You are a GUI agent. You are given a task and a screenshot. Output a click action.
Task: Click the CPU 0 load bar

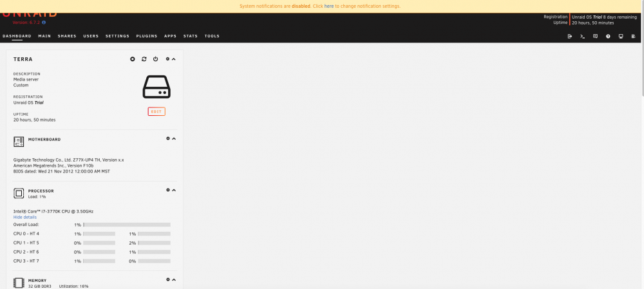(x=99, y=234)
